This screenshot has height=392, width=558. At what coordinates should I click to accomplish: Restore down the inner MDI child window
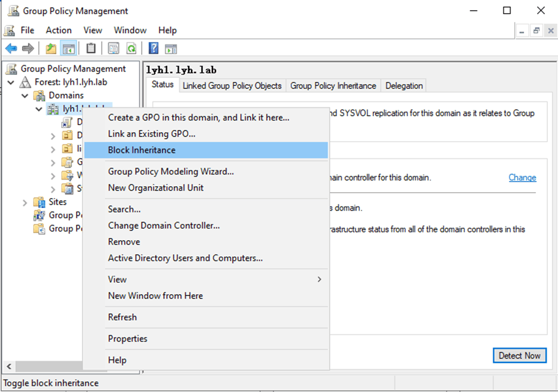[x=536, y=31]
